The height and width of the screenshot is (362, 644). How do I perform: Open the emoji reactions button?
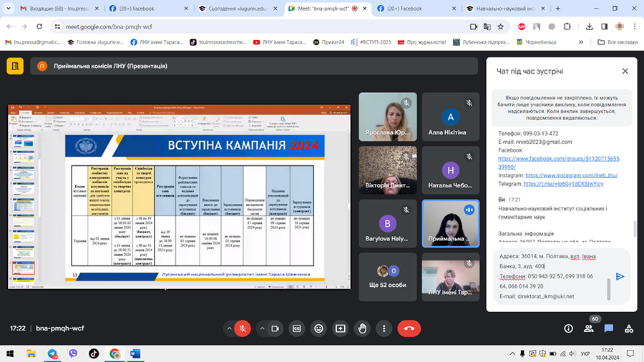pyautogui.click(x=318, y=328)
